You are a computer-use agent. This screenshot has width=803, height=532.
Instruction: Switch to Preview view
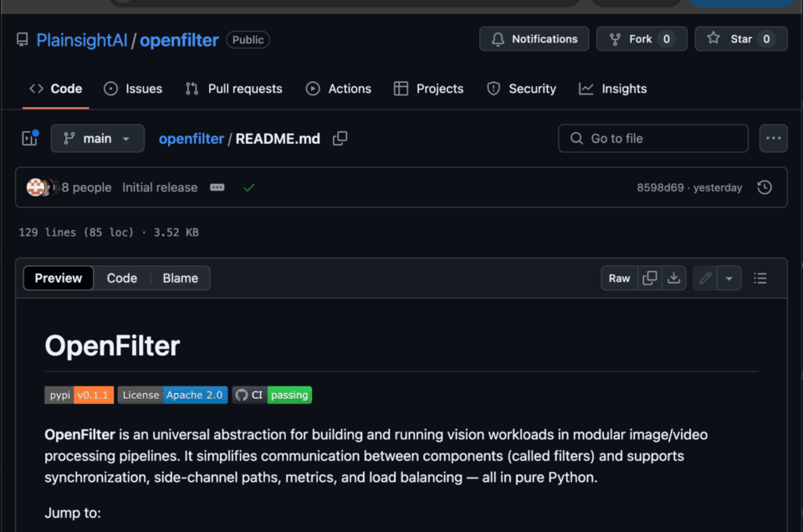coord(59,279)
